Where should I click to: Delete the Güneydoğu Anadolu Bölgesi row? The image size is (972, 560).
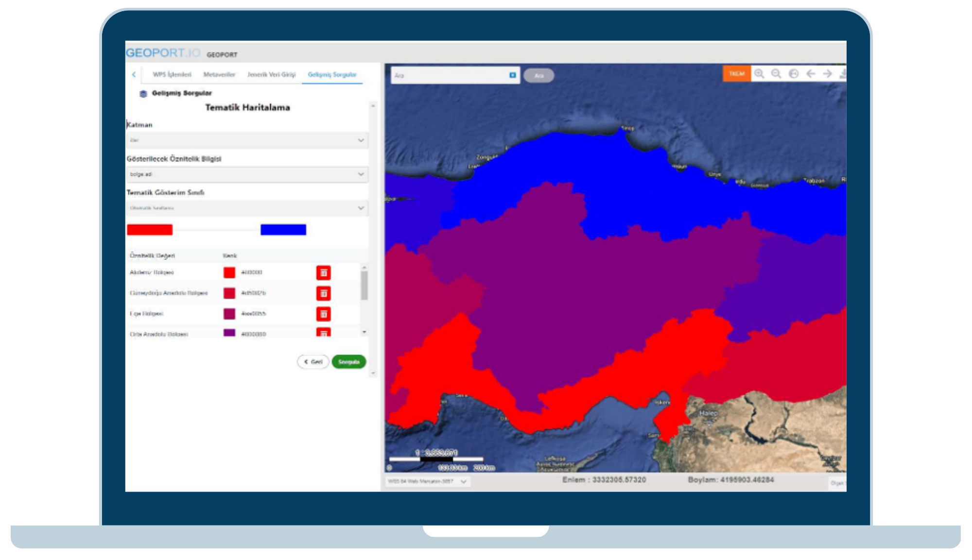[x=323, y=293]
